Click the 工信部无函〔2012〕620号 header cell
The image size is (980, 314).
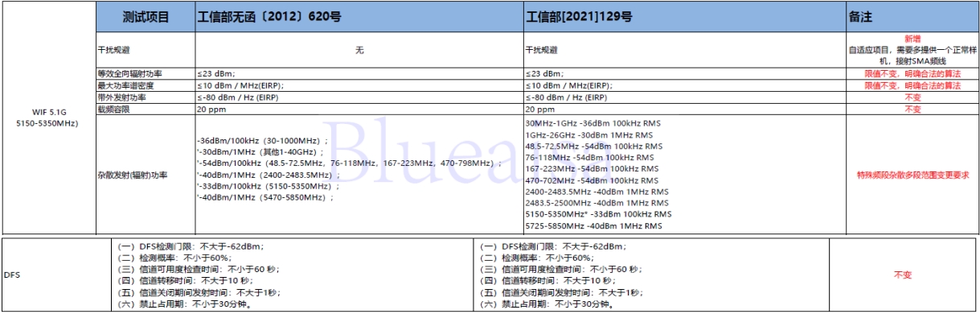359,16
